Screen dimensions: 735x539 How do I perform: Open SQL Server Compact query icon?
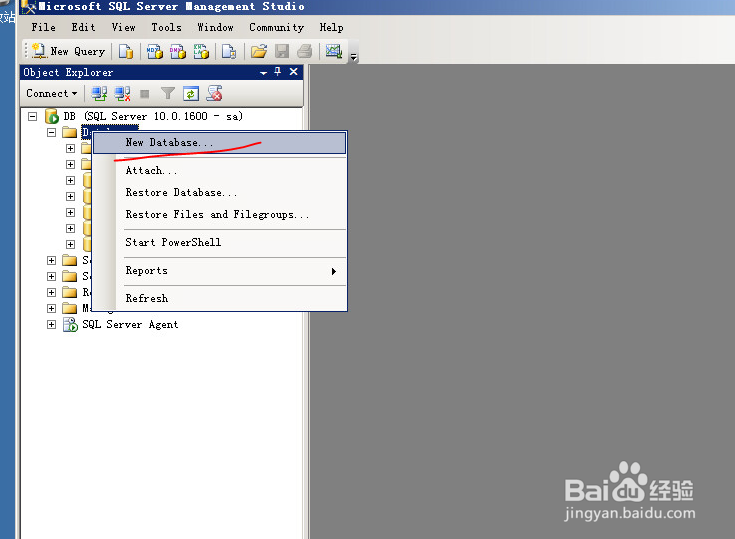[x=229, y=51]
